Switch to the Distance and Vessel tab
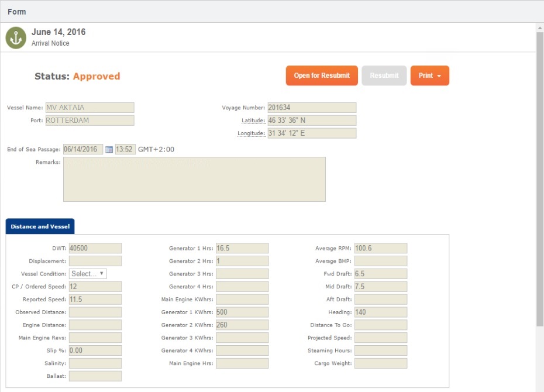Image resolution: width=544 pixels, height=392 pixels. 39,226
